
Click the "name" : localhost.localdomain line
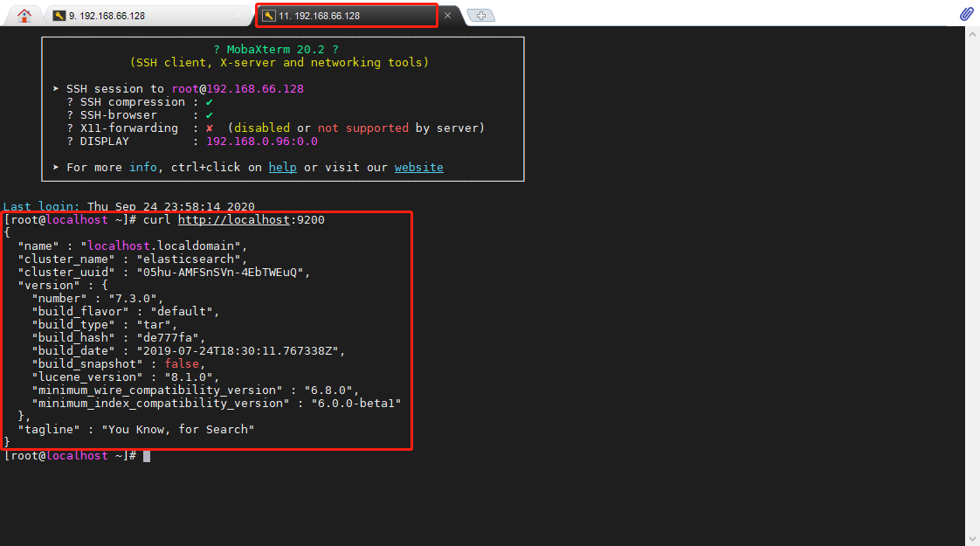[x=133, y=245]
